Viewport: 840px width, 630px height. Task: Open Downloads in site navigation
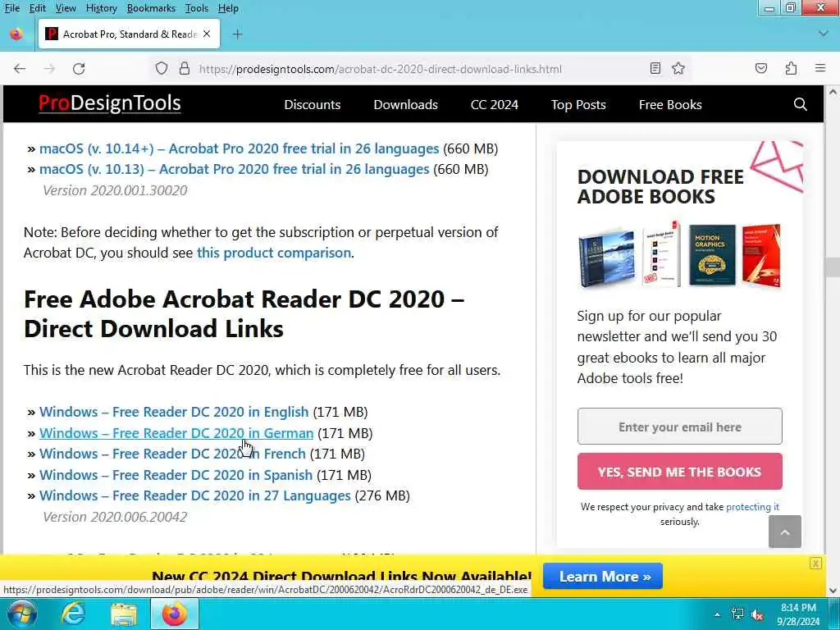405,104
